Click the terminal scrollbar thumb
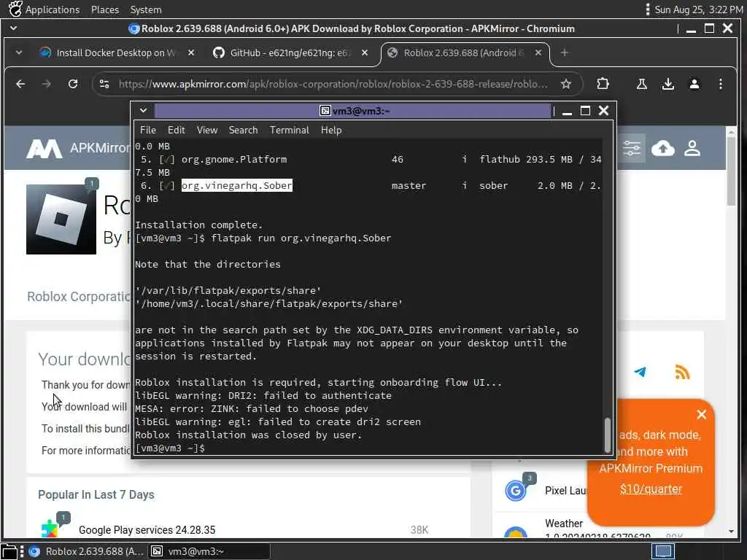 [608, 435]
